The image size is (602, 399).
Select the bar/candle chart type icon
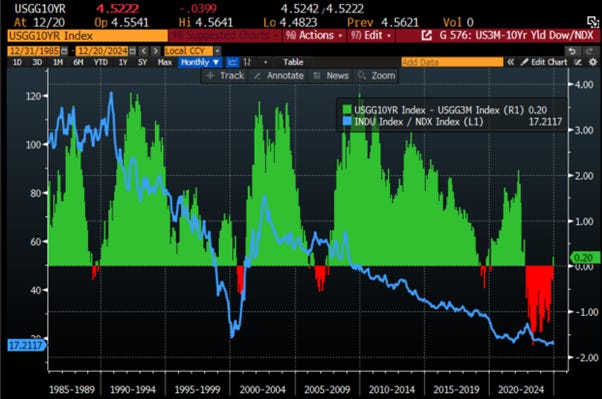click(248, 62)
